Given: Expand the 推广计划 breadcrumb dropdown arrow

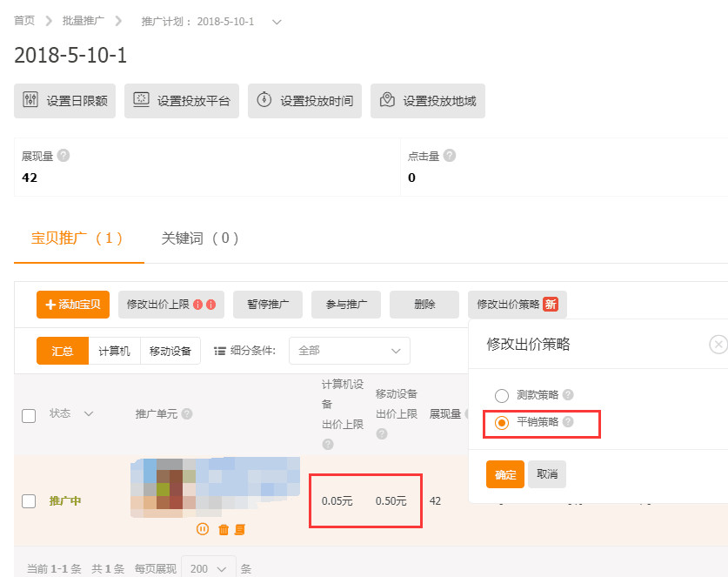Looking at the screenshot, I should pos(277,22).
